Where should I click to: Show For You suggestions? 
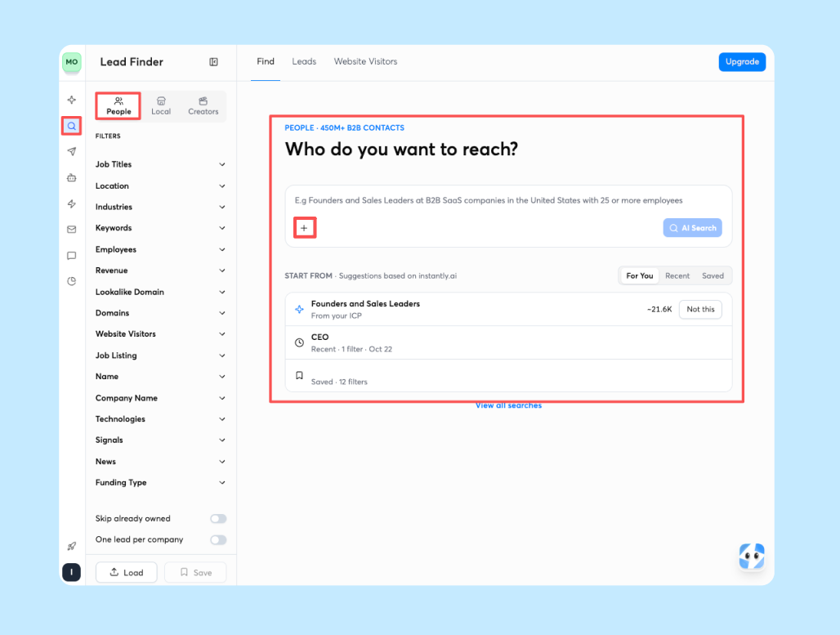(x=640, y=276)
